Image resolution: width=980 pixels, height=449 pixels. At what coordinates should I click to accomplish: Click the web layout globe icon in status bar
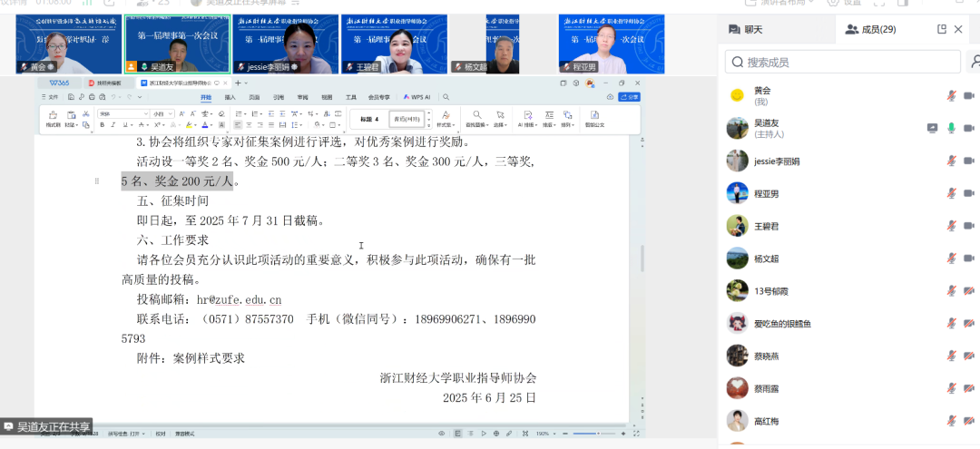(x=496, y=434)
